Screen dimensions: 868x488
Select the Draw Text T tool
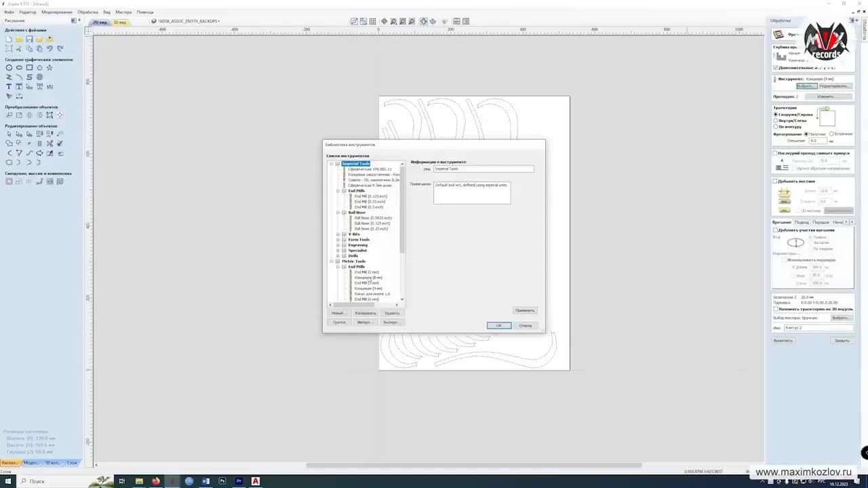pos(9,87)
